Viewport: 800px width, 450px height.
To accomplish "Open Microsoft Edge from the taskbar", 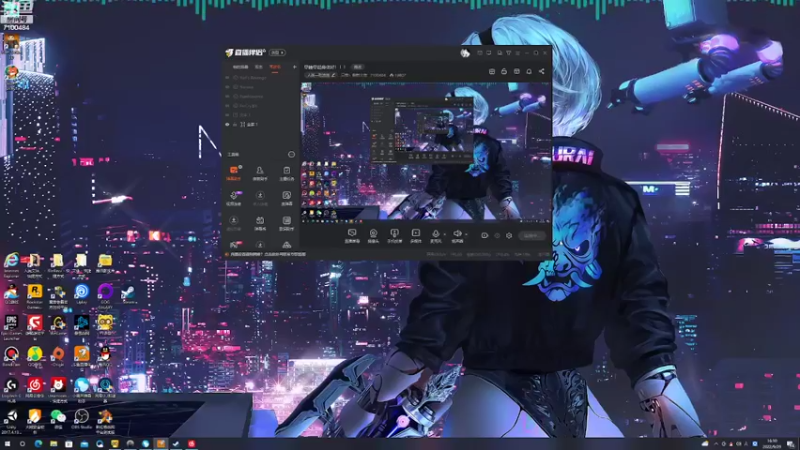I will tap(38, 444).
